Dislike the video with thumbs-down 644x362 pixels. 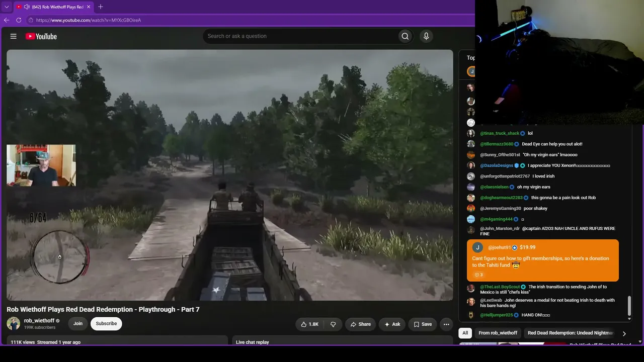coord(333,324)
